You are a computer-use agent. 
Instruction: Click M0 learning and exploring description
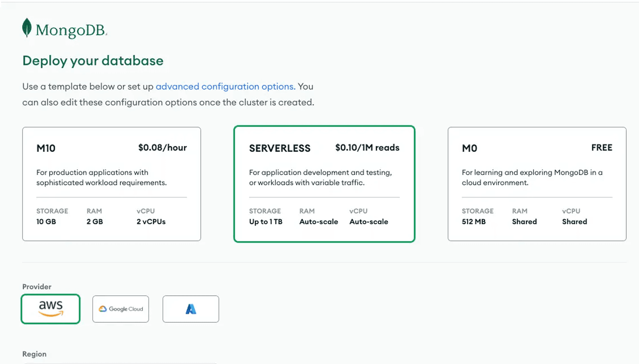(x=532, y=178)
